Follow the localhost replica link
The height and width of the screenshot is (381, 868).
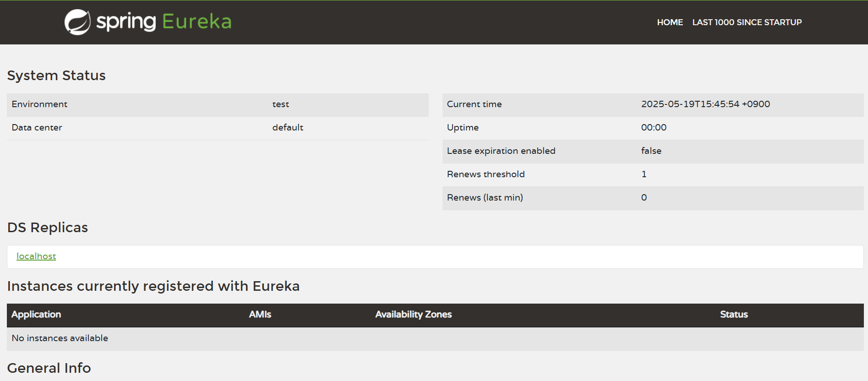tap(36, 256)
